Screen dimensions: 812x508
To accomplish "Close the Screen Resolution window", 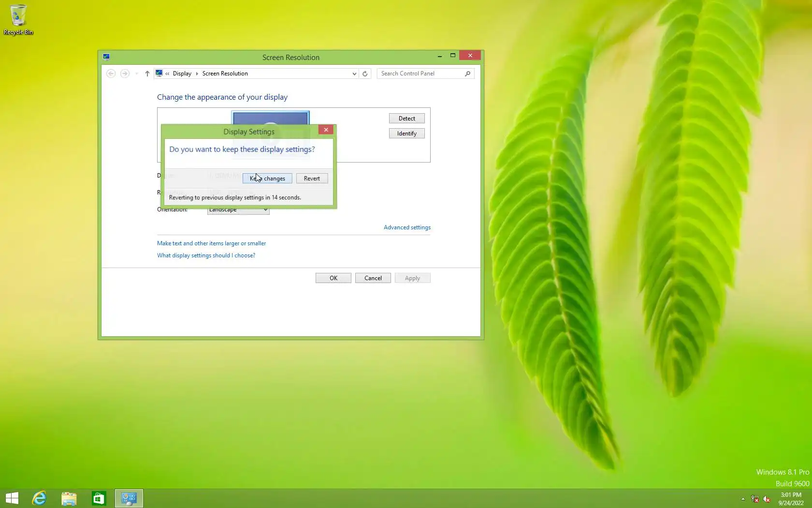I will coord(470,55).
